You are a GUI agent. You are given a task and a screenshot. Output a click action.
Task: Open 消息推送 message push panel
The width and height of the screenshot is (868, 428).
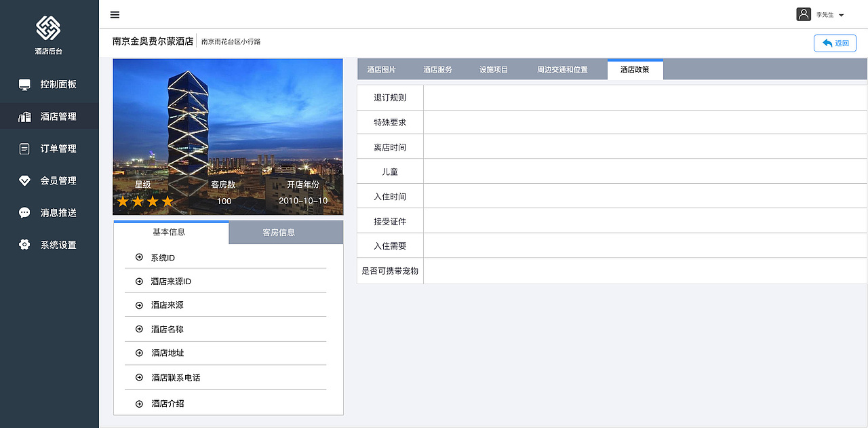click(49, 212)
